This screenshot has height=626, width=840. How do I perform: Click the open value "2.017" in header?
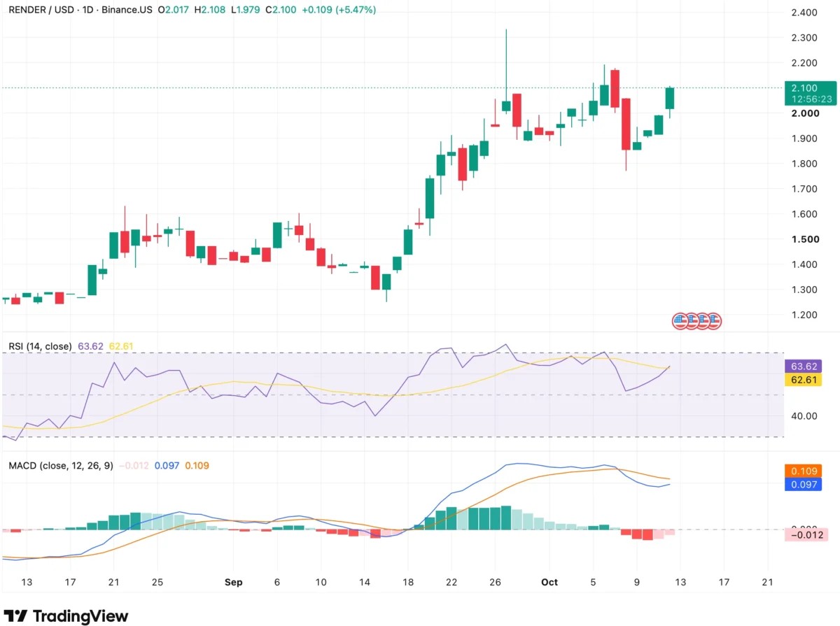coord(178,10)
